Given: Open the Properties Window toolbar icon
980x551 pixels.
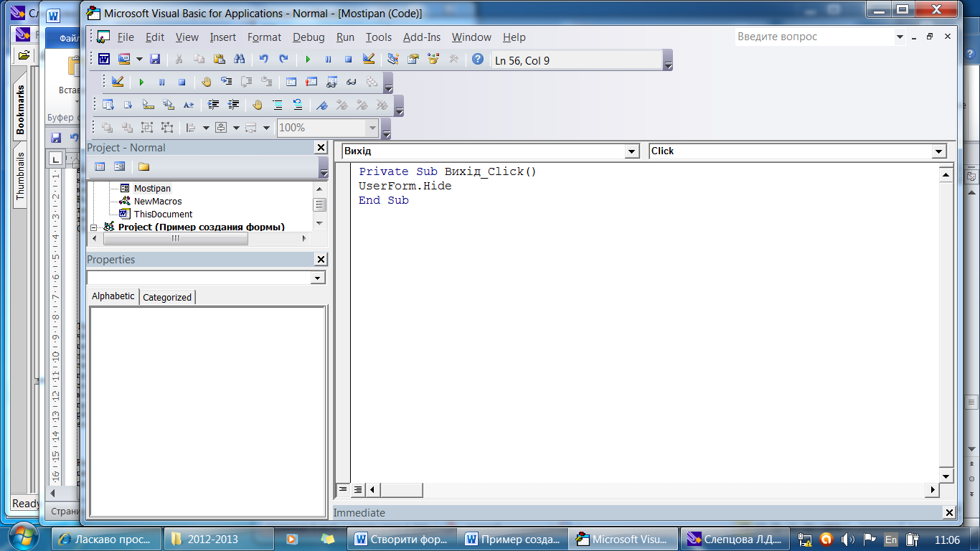Looking at the screenshot, I should [x=413, y=60].
